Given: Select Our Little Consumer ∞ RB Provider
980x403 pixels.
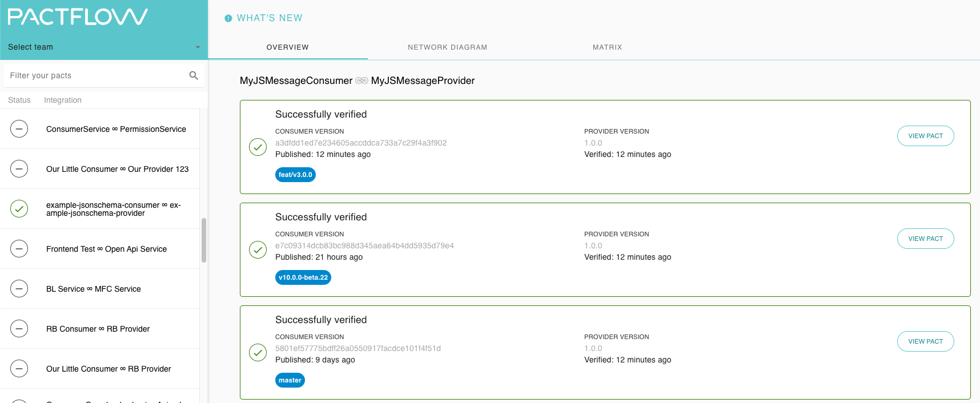Looking at the screenshot, I should click(100, 369).
